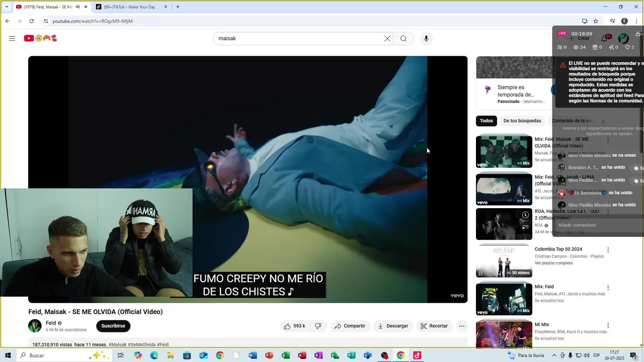Click the Siempre es temporada de… ad
The height and width of the screenshot is (362, 644).
pos(516,91)
